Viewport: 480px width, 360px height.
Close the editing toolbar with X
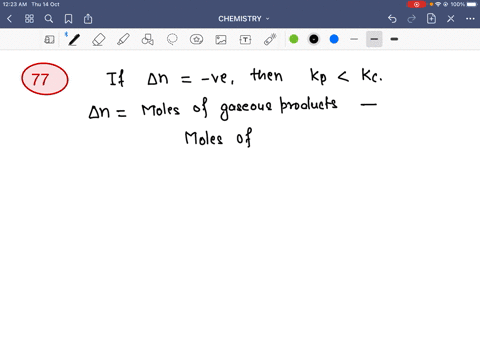click(451, 19)
